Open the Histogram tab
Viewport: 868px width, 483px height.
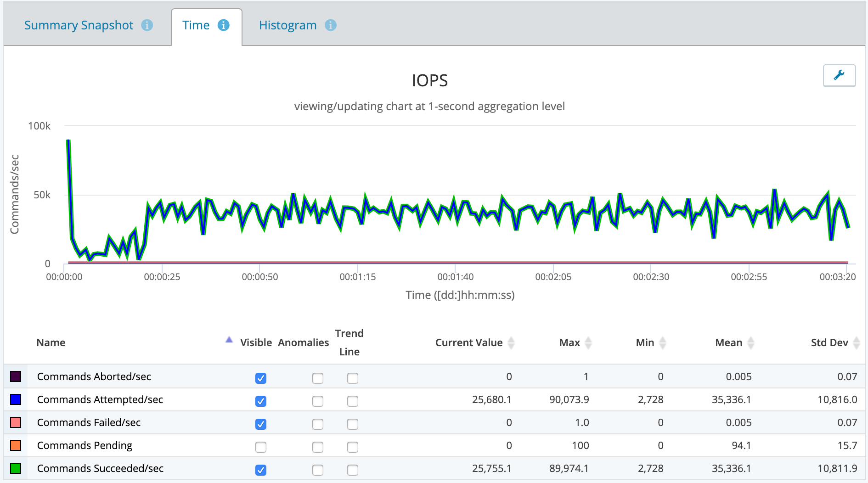point(288,25)
